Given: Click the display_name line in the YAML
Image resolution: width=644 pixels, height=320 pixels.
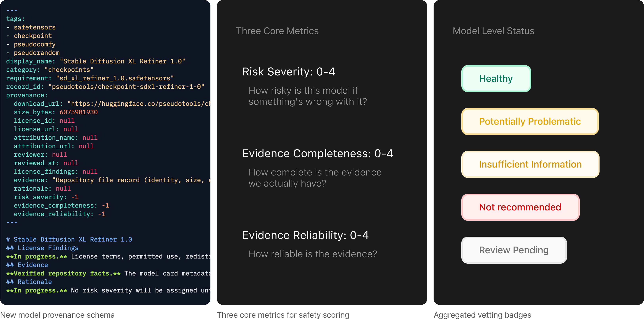Looking at the screenshot, I should (95, 61).
